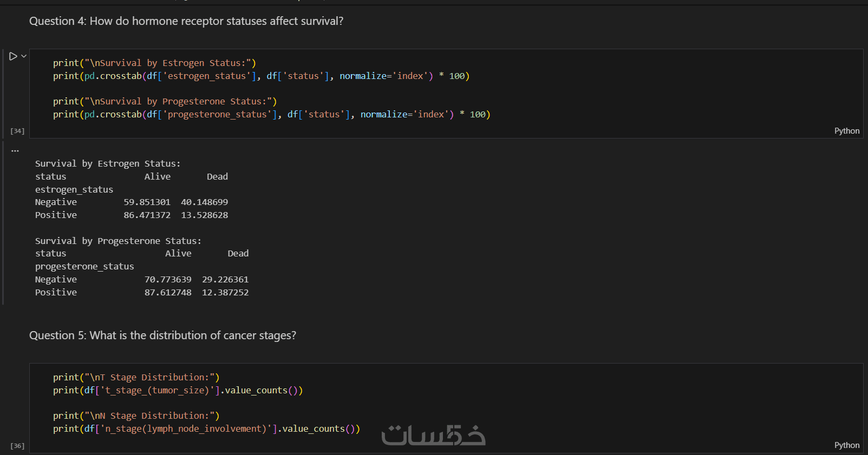Click the print N Stage Distribution code line
The image size is (868, 455).
(x=136, y=416)
